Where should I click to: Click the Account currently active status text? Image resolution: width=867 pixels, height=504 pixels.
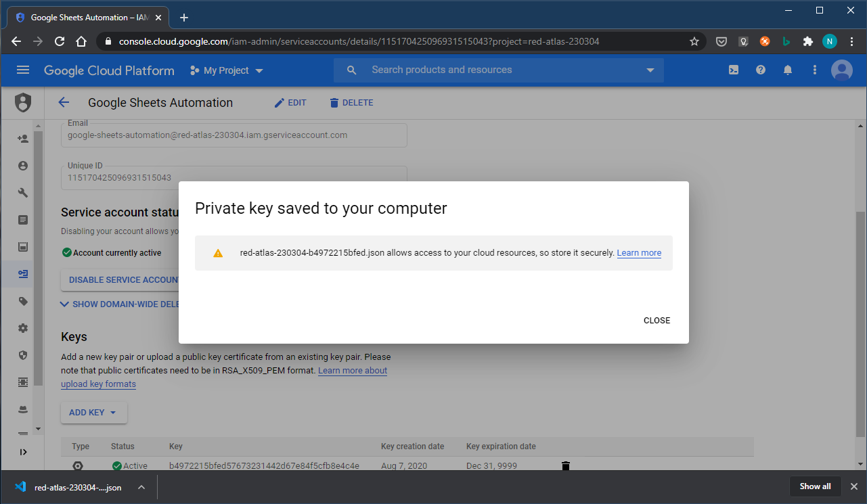pos(117,253)
